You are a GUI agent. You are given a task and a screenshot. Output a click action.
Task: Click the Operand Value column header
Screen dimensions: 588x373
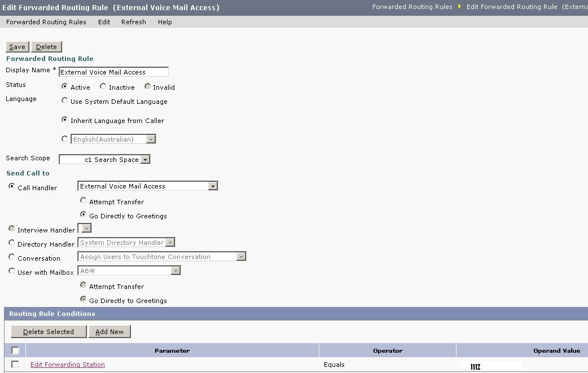557,351
